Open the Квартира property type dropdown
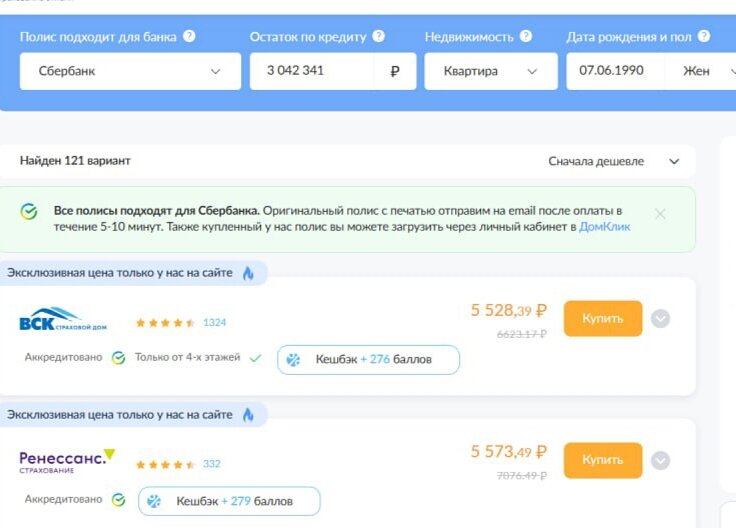Screen dimensions: 736x528 [x=490, y=71]
